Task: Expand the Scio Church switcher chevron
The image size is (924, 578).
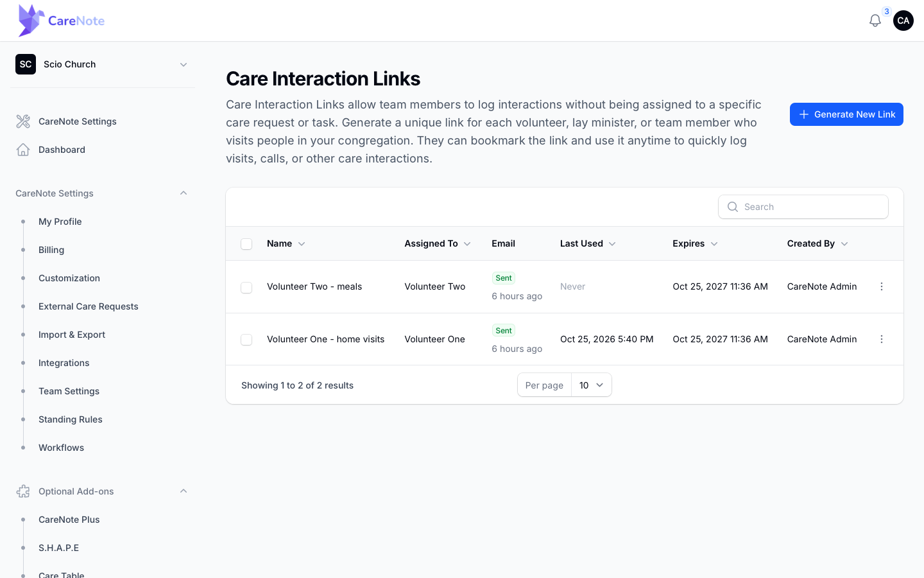Action: 184,64
